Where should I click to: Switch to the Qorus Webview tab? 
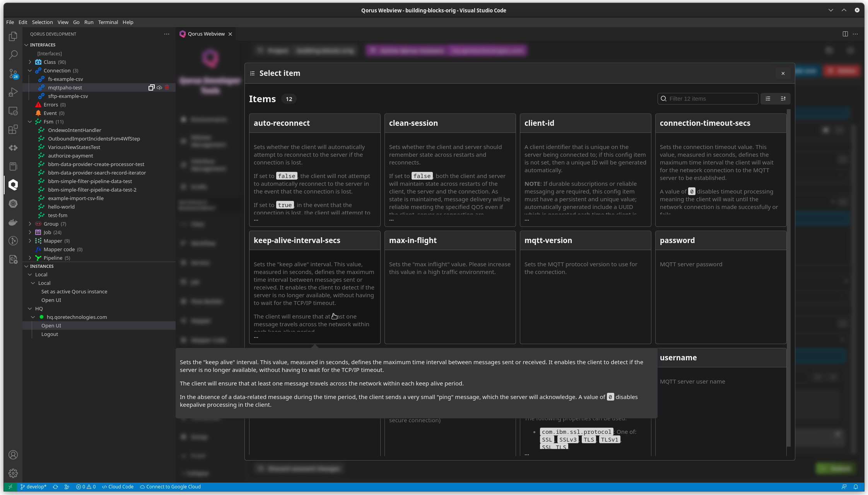[x=206, y=34]
